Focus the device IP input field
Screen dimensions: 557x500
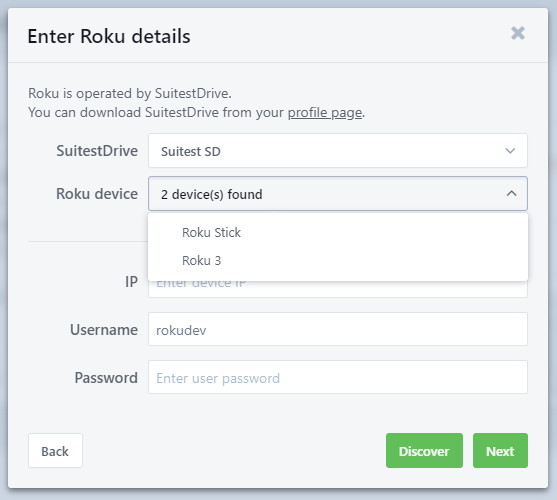[x=338, y=289]
